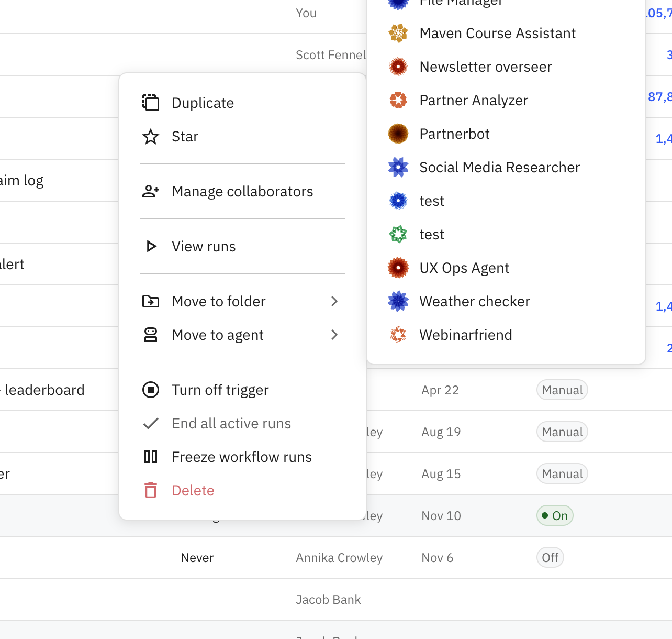This screenshot has height=639, width=672.
Task: Pick Maven Course Assistant agent
Action: click(x=497, y=34)
